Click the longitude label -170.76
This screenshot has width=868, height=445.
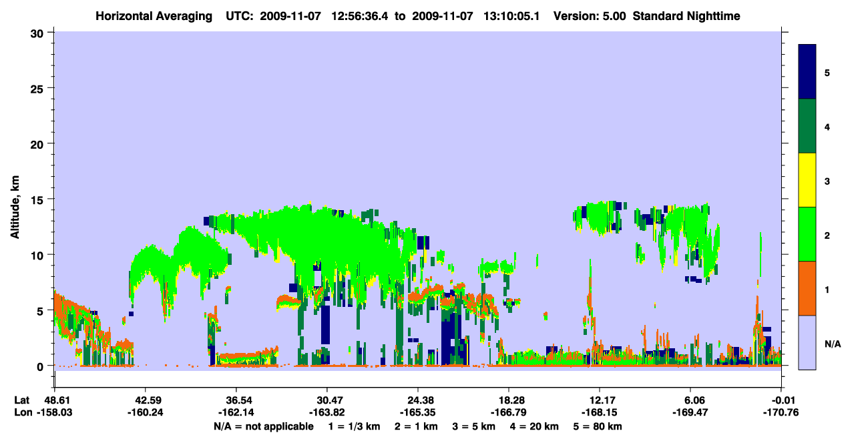[x=782, y=412]
